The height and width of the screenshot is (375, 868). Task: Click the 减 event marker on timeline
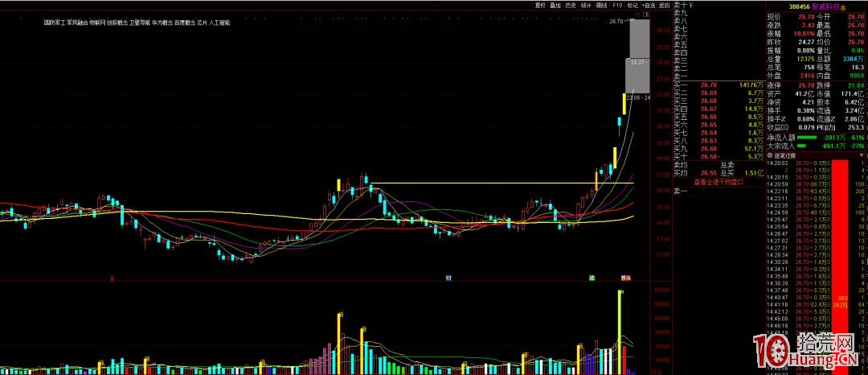tap(592, 278)
